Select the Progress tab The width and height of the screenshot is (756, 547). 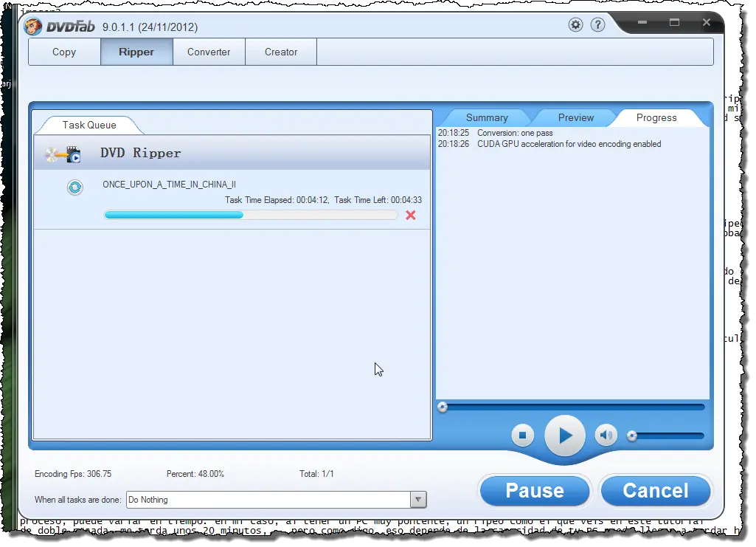pyautogui.click(x=656, y=118)
